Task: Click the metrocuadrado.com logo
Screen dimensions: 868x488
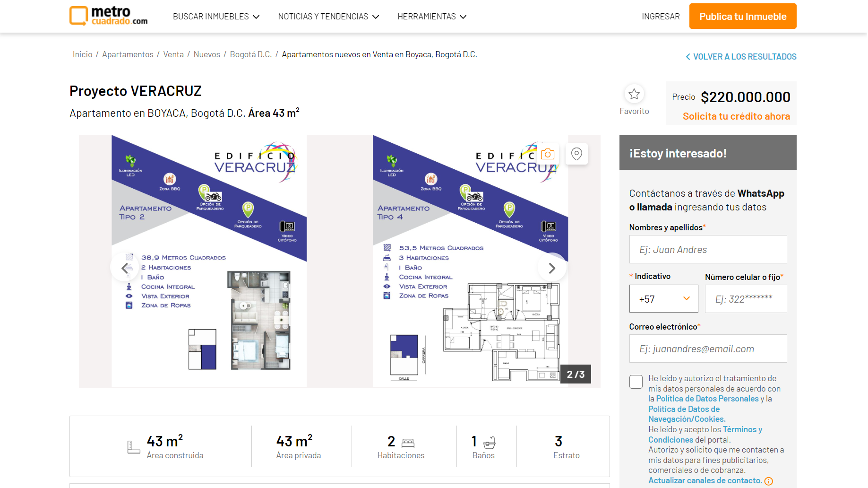Action: point(109,16)
